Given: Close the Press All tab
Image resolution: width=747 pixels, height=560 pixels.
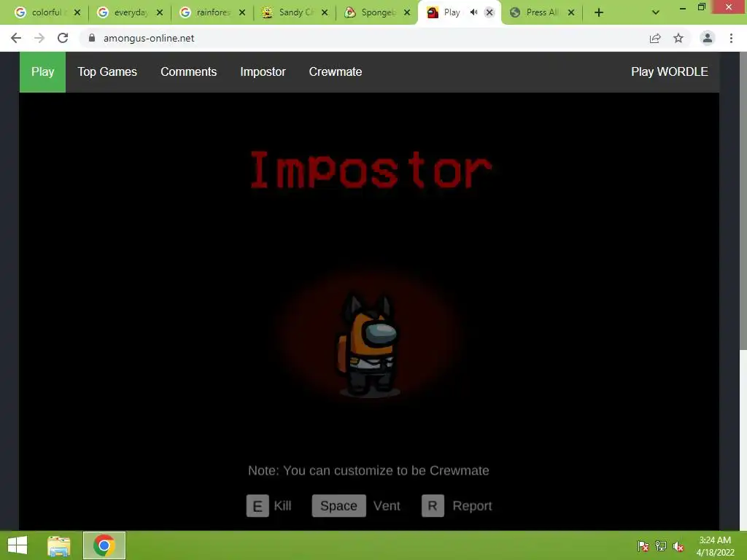Looking at the screenshot, I should [x=571, y=12].
